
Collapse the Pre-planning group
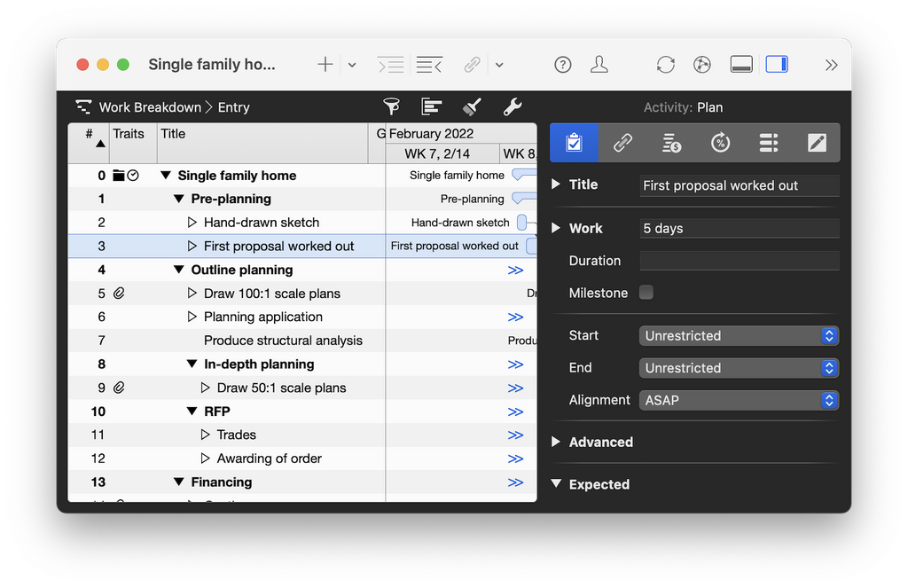[179, 200]
